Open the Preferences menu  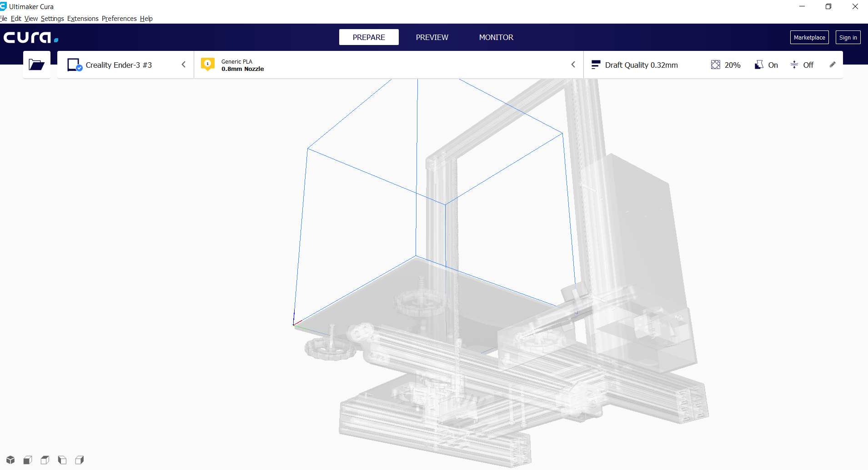point(119,19)
